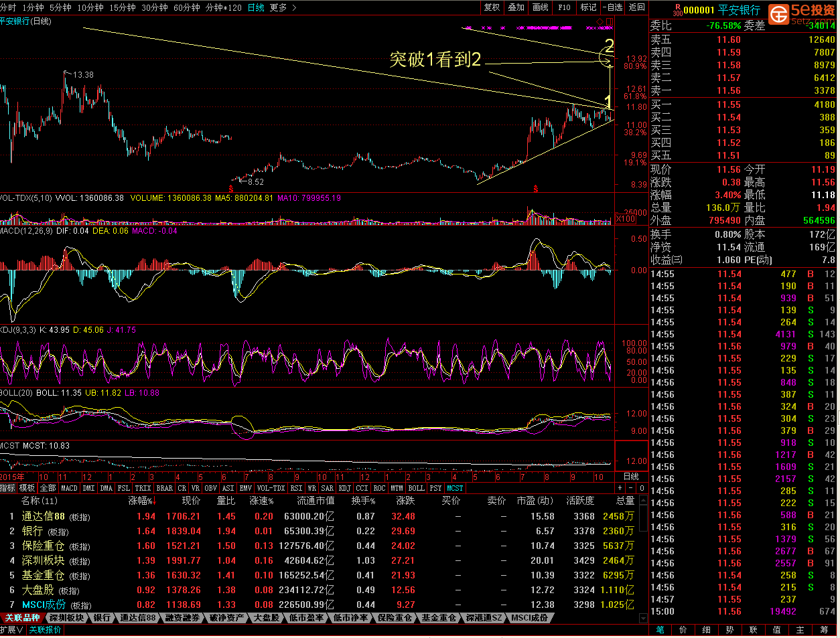Screen dimensions: 840x638
Task: Sort list by 现价 column
Action: coord(191,501)
